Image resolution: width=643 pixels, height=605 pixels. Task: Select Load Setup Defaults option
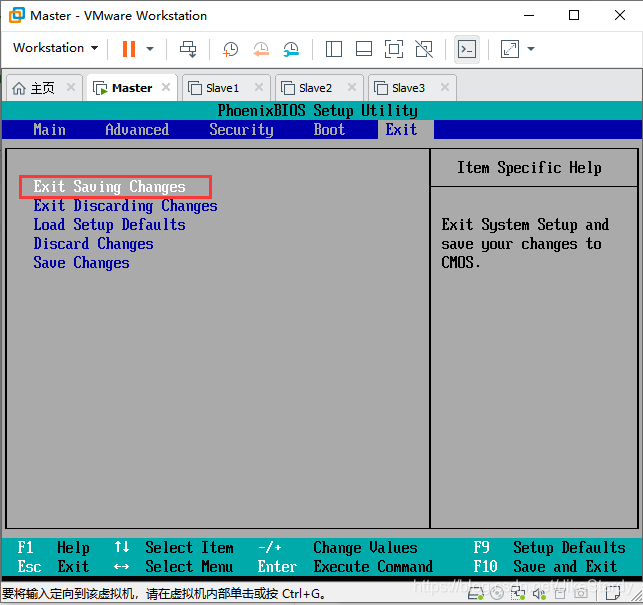coord(109,225)
